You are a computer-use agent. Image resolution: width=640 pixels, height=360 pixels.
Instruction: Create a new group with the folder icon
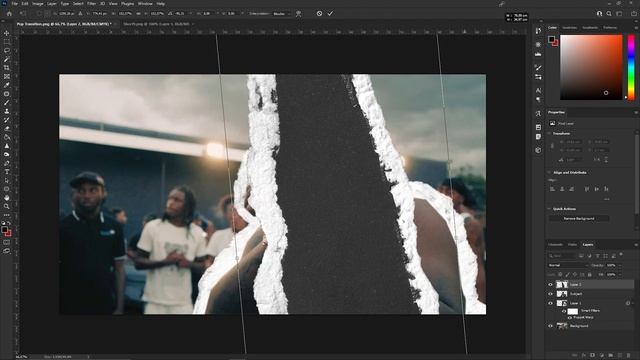pyautogui.click(x=611, y=355)
